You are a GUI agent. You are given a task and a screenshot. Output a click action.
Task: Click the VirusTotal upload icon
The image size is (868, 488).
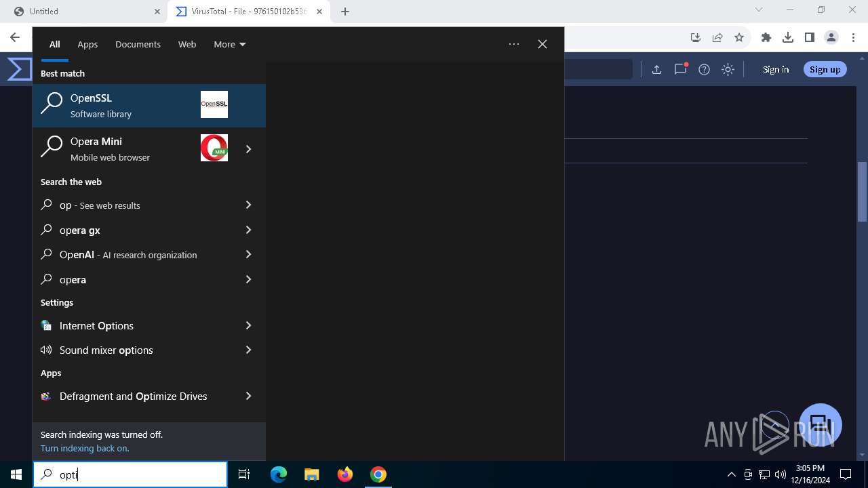[656, 69]
